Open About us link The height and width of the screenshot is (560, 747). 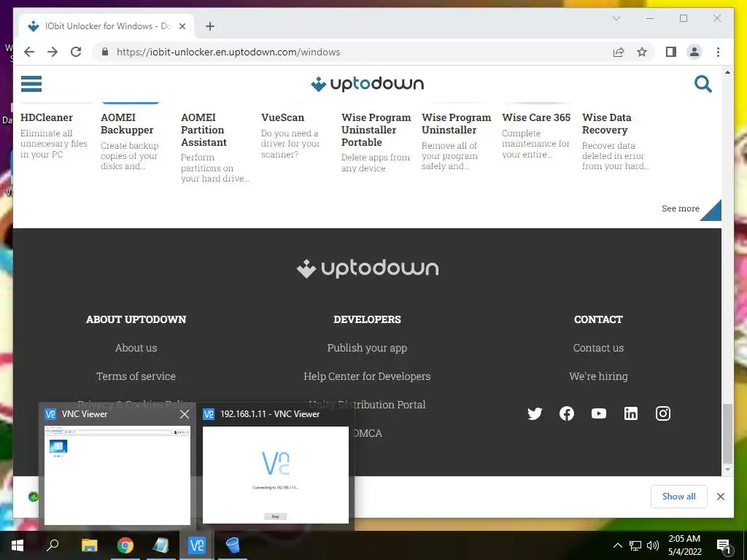[136, 348]
